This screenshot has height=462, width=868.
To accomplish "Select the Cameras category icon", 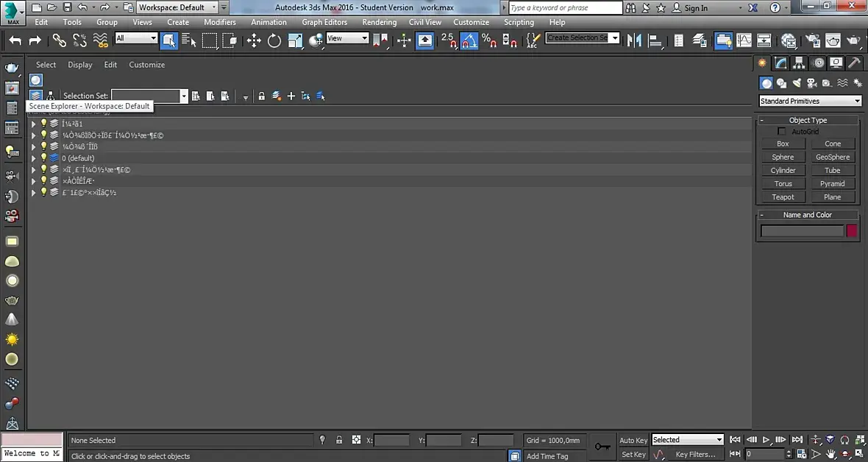I will pyautogui.click(x=811, y=83).
